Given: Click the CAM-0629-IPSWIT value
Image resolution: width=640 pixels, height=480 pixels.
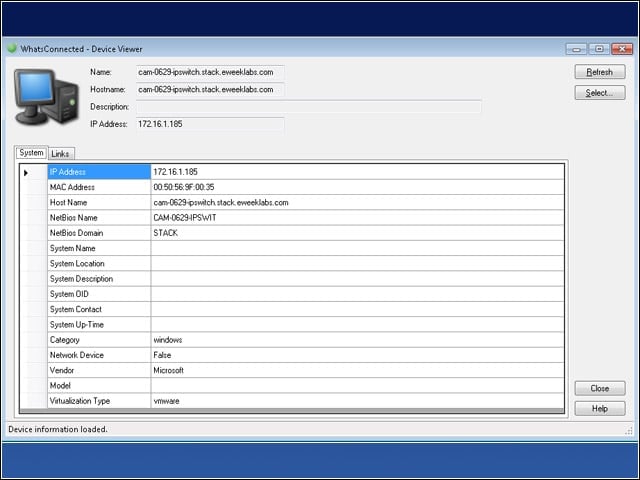Looking at the screenshot, I should pos(185,218).
